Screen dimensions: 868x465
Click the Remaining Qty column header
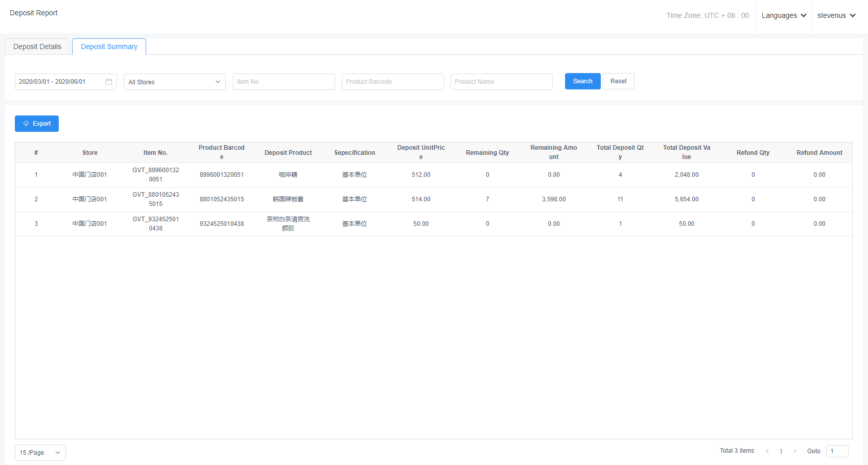(x=487, y=153)
